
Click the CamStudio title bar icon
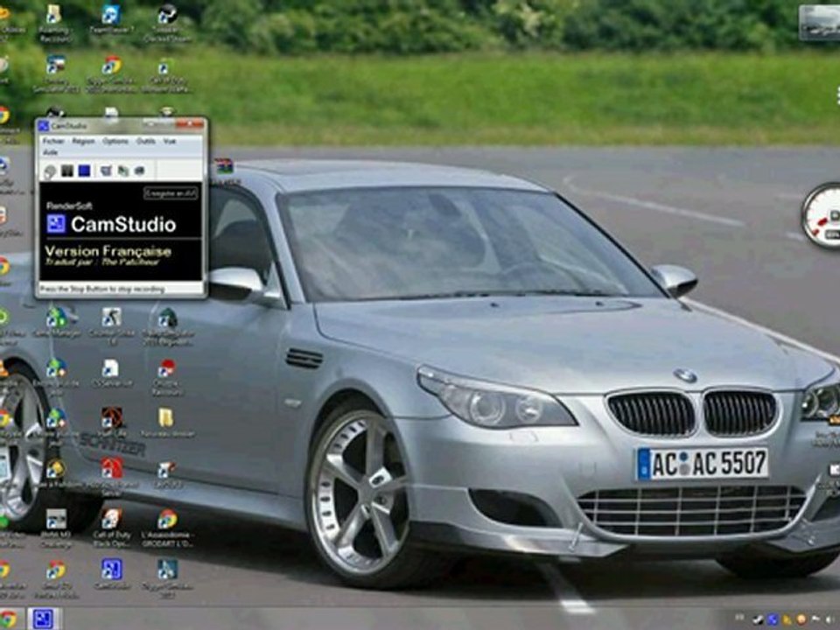[x=44, y=126]
